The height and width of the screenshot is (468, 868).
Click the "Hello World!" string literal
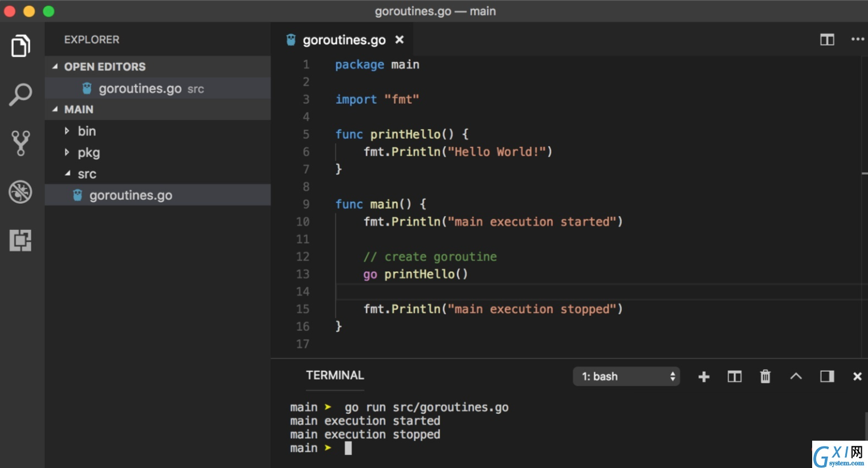[x=497, y=152]
